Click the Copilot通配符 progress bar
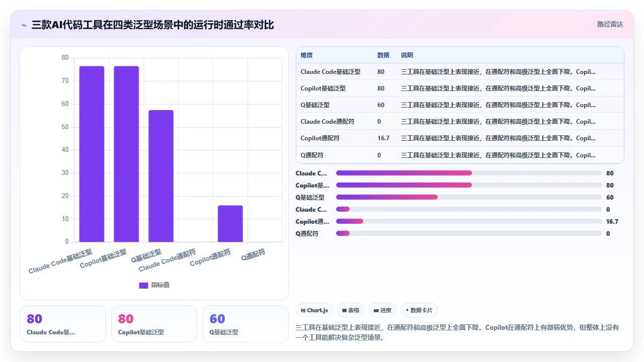Image resolution: width=644 pixels, height=362 pixels. click(469, 221)
